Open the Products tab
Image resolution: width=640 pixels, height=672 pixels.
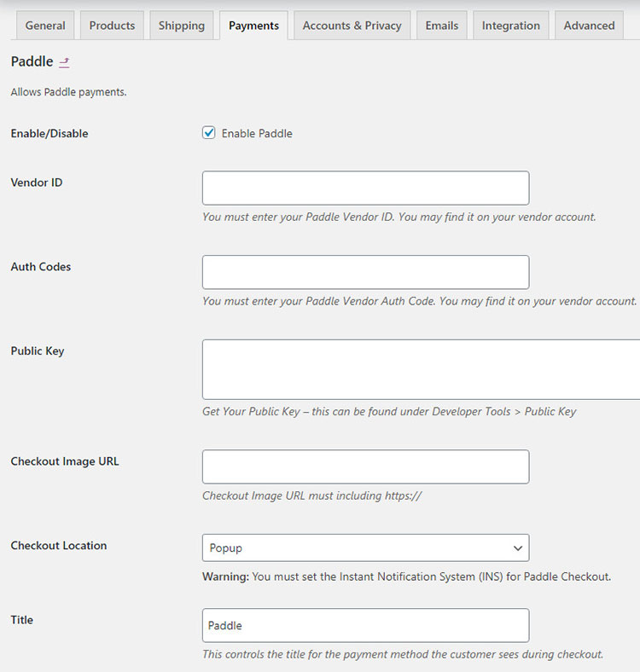coord(112,26)
